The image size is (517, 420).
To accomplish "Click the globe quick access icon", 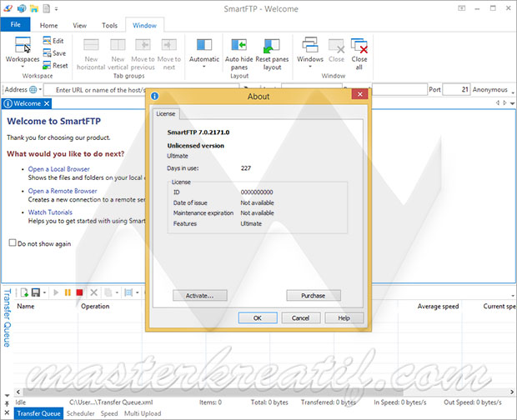I will point(22,8).
